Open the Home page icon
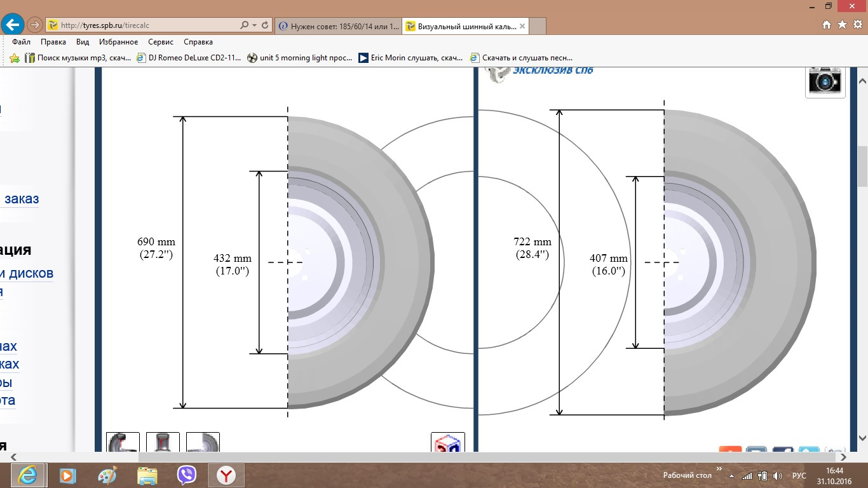This screenshot has height=488, width=868. [827, 25]
